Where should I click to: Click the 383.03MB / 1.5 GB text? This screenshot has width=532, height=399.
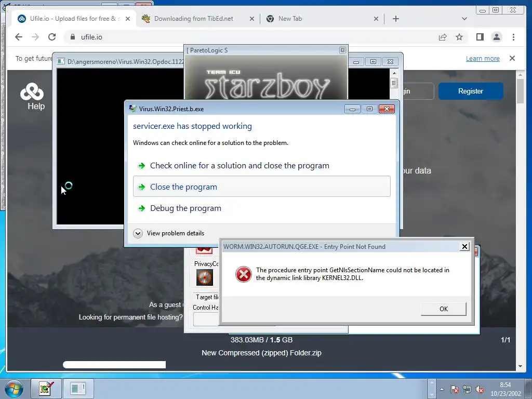[x=261, y=340]
